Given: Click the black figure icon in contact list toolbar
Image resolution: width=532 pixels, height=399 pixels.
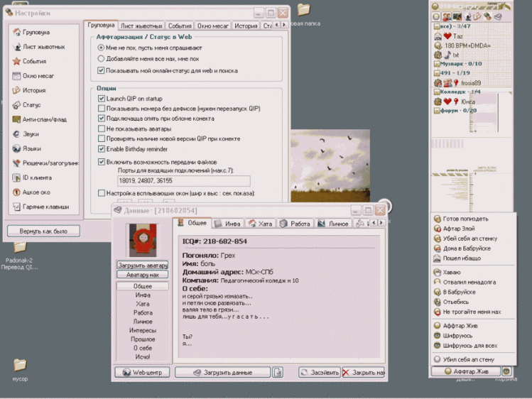Looking at the screenshot, I should pos(467,16).
